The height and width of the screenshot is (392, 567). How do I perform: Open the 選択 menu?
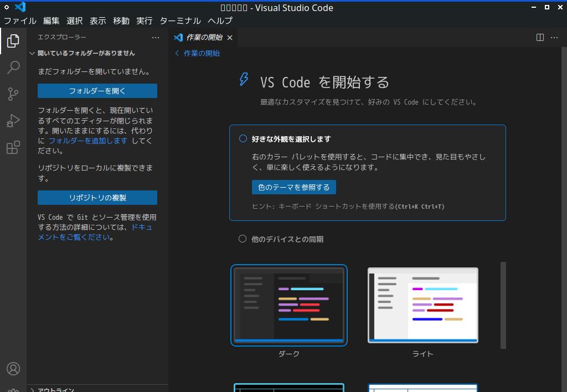tap(75, 20)
